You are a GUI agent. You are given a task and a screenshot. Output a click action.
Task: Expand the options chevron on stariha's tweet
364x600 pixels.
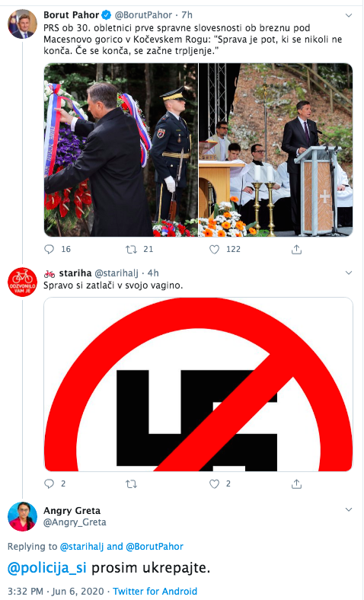(349, 273)
